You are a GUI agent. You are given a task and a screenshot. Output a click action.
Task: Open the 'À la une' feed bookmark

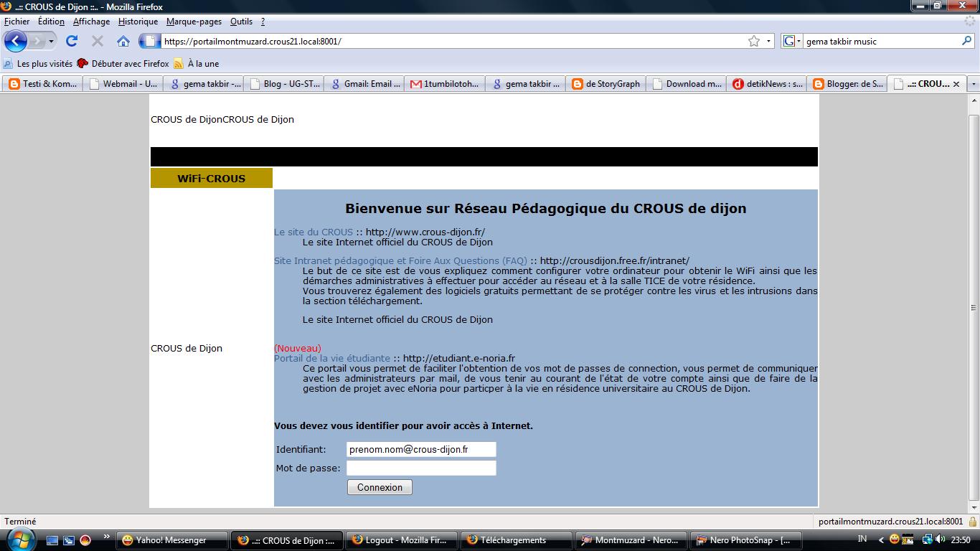[197, 64]
